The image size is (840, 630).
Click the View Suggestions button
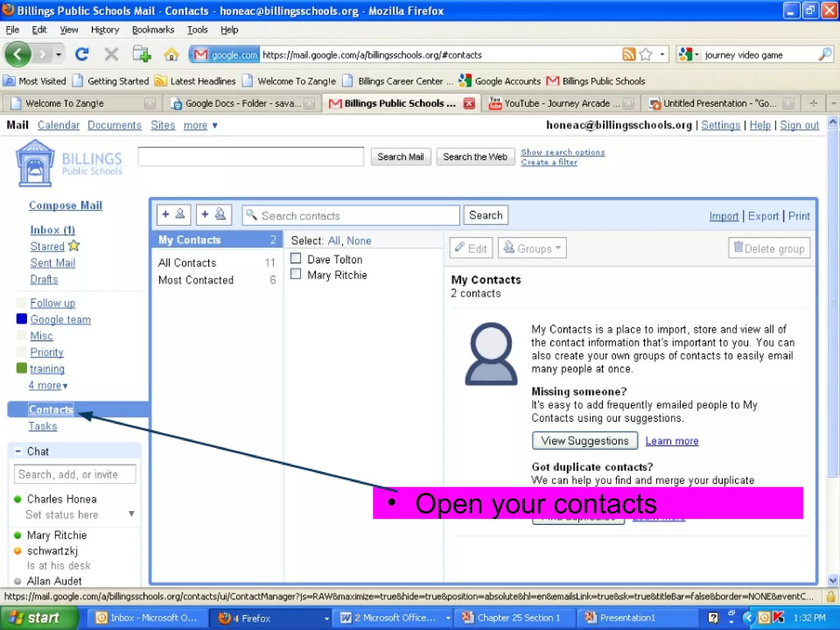coord(584,441)
